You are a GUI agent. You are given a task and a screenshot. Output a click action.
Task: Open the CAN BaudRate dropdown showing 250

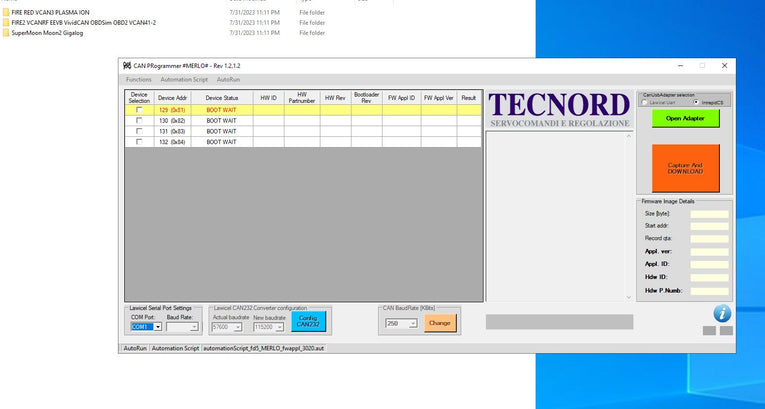(x=413, y=323)
